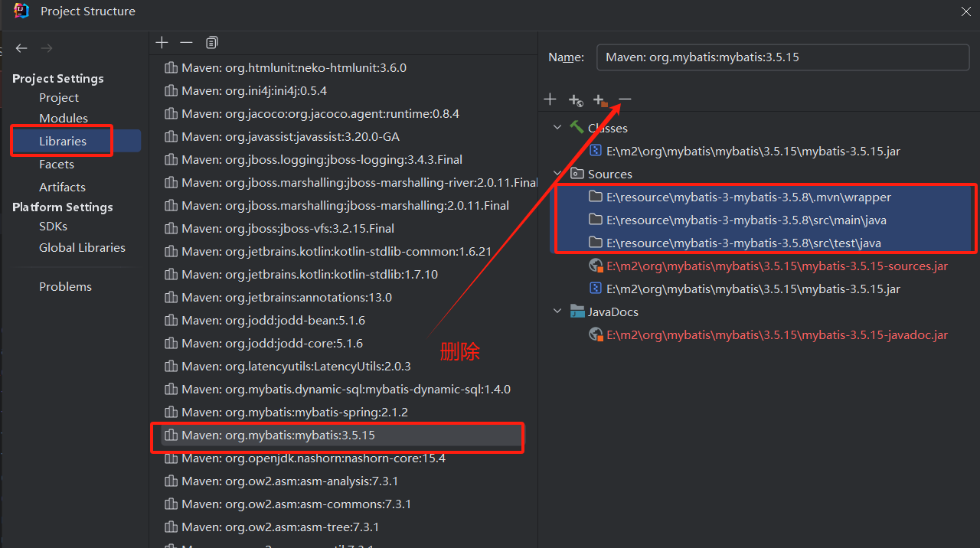Screen dimensions: 980x548
Task: Click library icon beside LatencyUtils:2.0.3
Action: [x=171, y=367]
